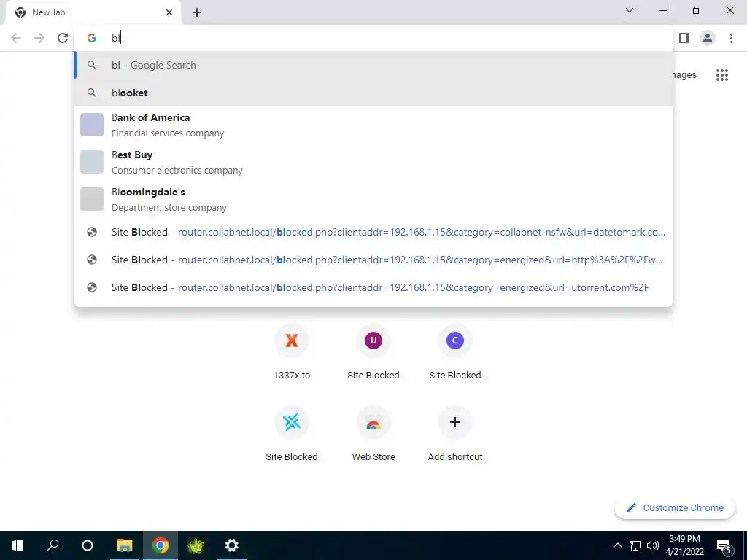This screenshot has height=560, width=747.
Task: Open the 1337x.to shortcut
Action: (x=292, y=351)
